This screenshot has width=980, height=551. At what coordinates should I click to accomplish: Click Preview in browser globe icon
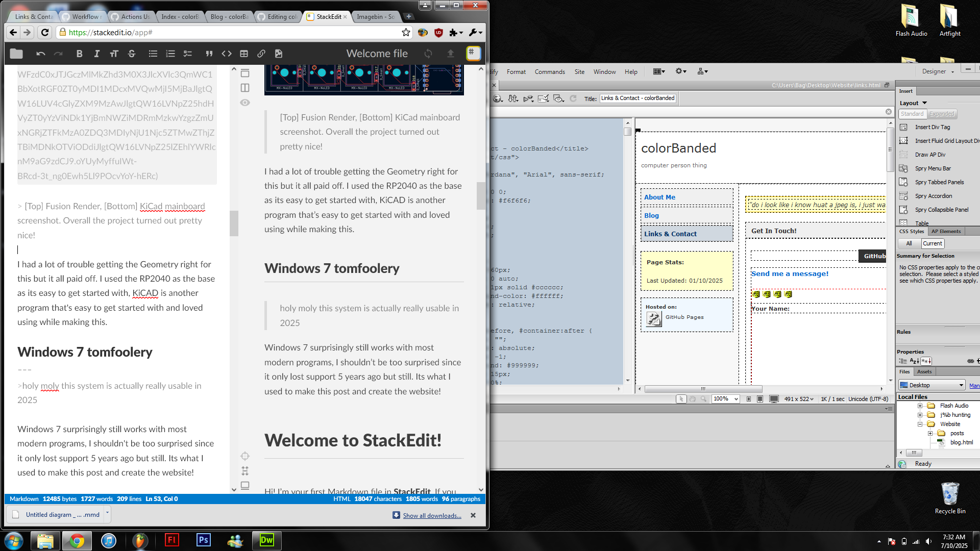(x=498, y=98)
